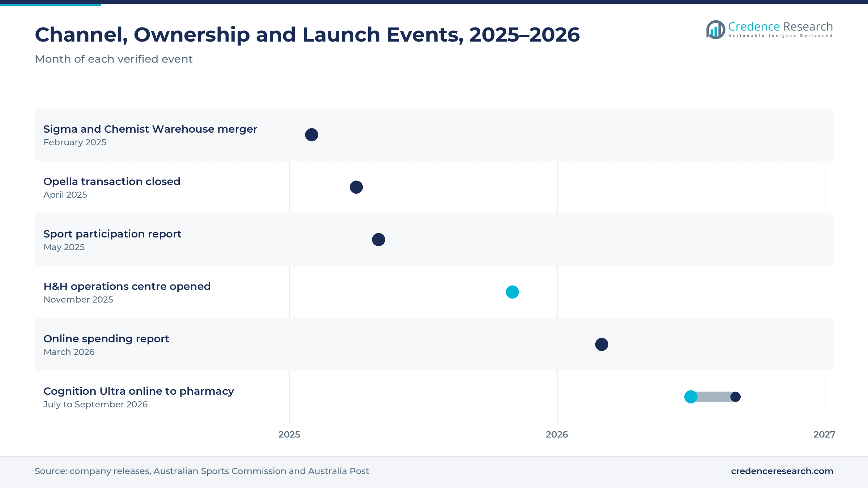868x488 pixels.
Task: Click the grey Cognition Ultra range bar
Action: click(x=714, y=397)
